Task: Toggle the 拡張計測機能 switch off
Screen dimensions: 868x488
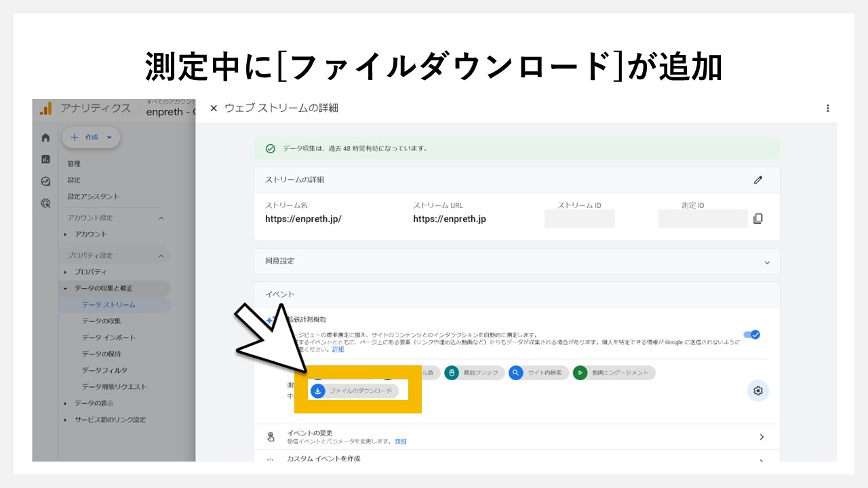Action: tap(752, 334)
